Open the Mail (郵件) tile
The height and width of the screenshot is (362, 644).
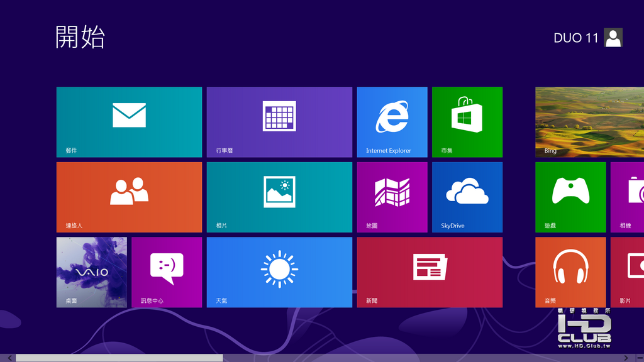click(x=129, y=122)
